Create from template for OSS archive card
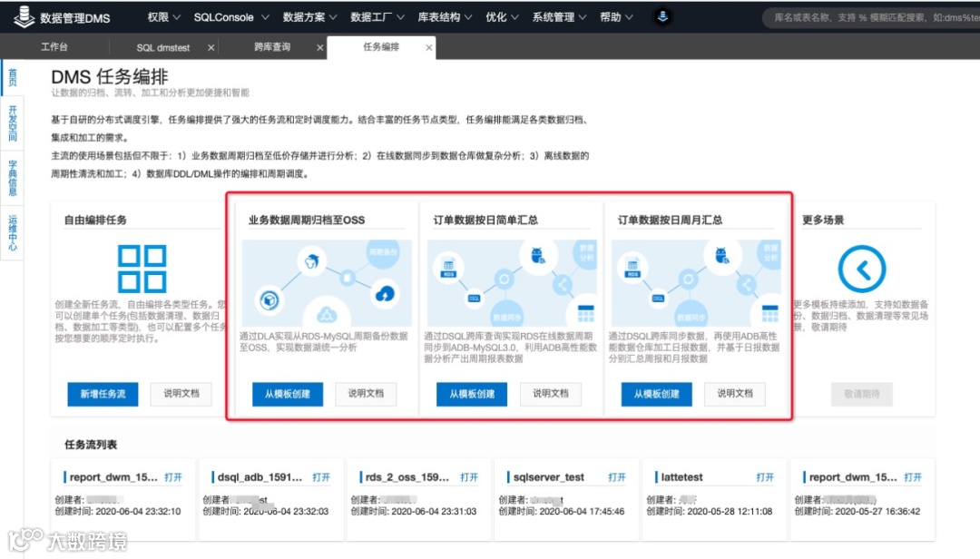Image resolution: width=980 pixels, height=559 pixels. (x=288, y=394)
